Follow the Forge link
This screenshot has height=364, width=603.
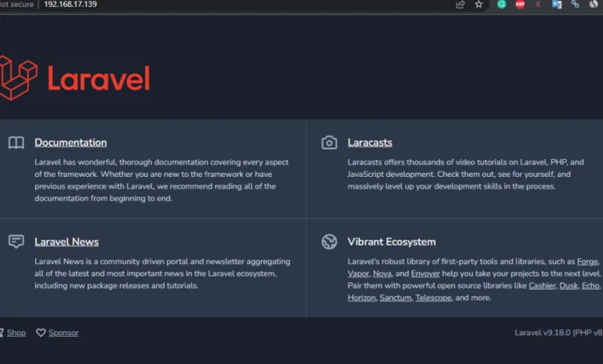coord(587,261)
